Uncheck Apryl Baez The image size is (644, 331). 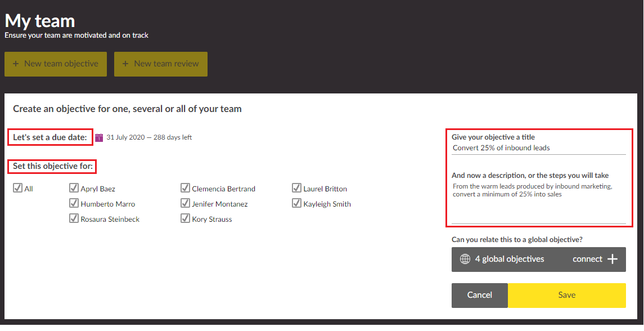pyautogui.click(x=74, y=189)
